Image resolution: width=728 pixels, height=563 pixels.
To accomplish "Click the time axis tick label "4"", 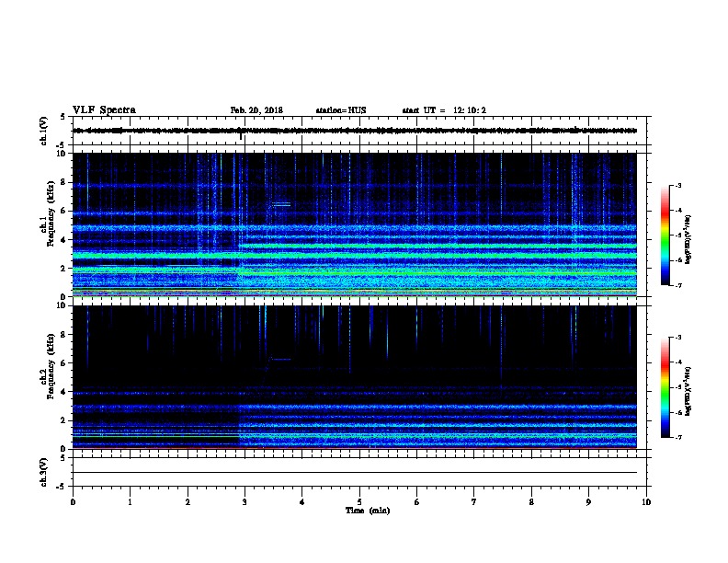I will 302,501.
